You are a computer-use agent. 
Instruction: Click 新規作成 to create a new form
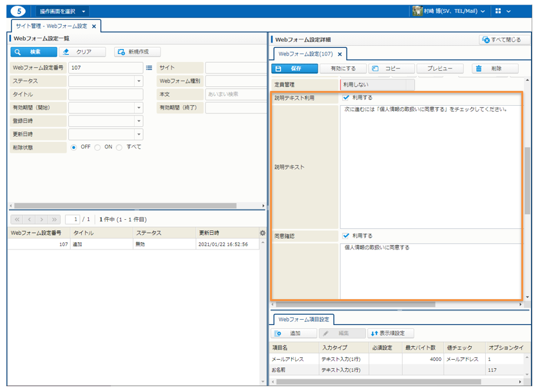coord(137,52)
